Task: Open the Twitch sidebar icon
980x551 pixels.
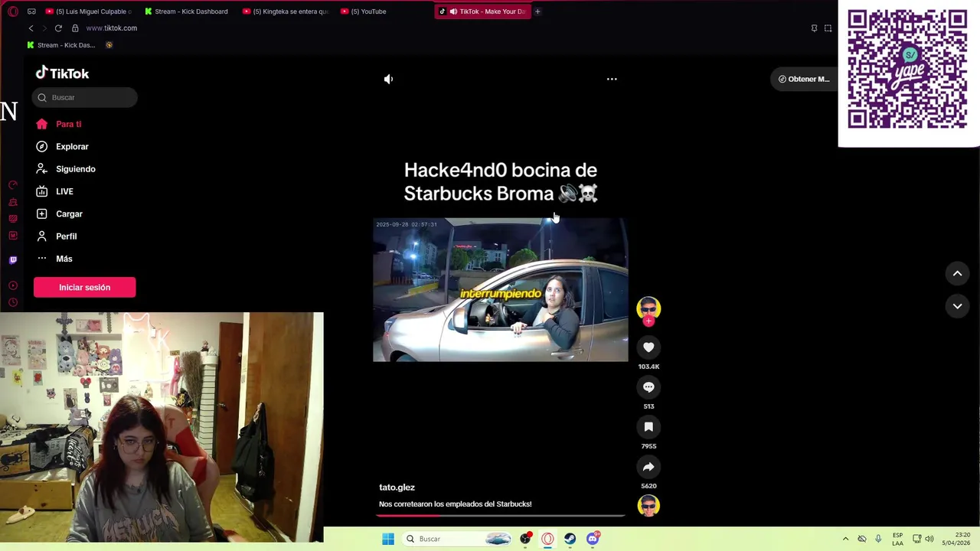Action: click(x=12, y=260)
